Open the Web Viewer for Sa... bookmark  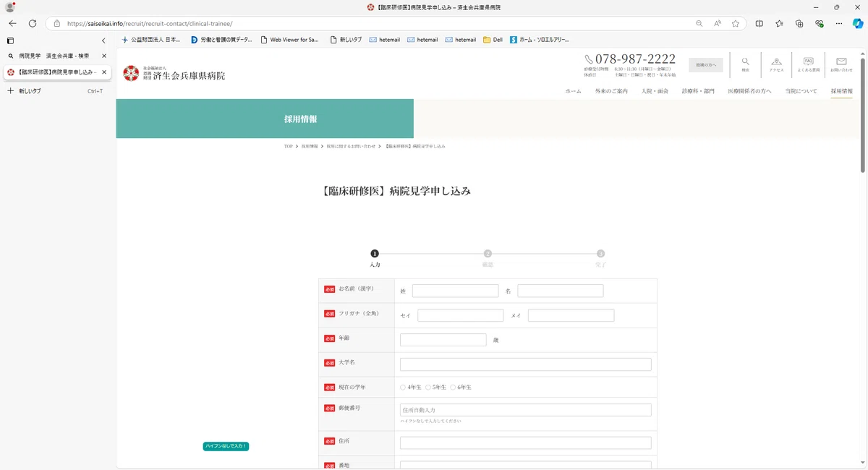(x=289, y=40)
